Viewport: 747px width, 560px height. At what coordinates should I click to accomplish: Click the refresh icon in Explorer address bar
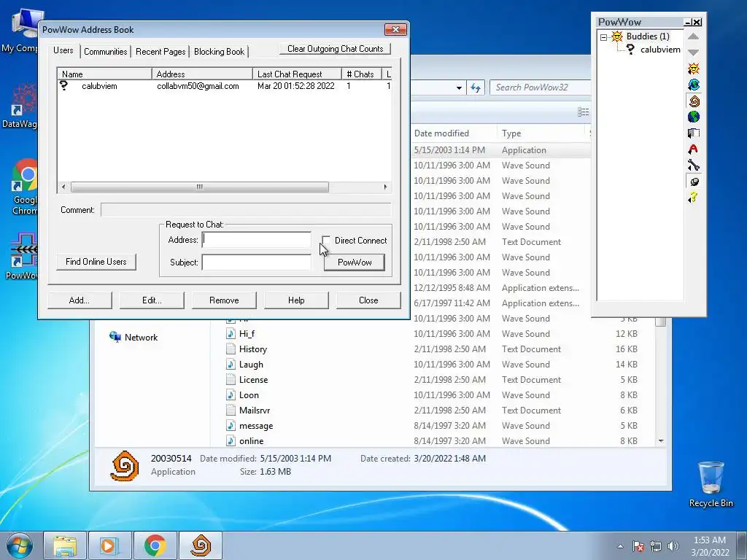tap(476, 87)
